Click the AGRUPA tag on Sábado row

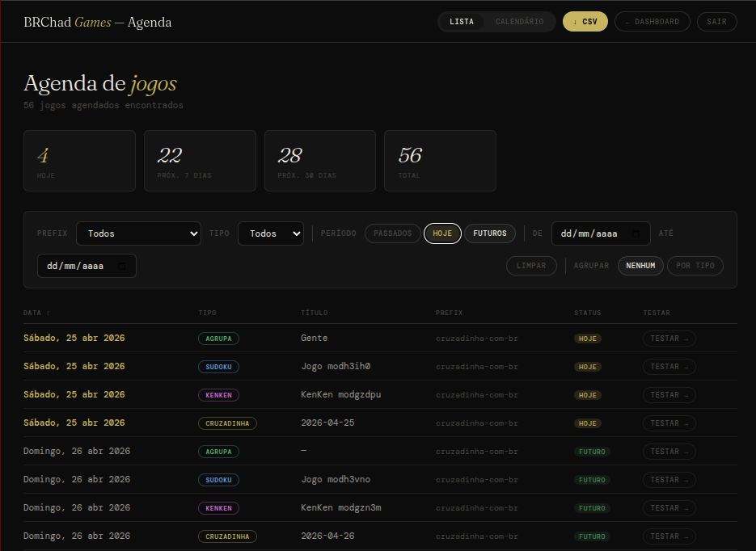coord(218,339)
